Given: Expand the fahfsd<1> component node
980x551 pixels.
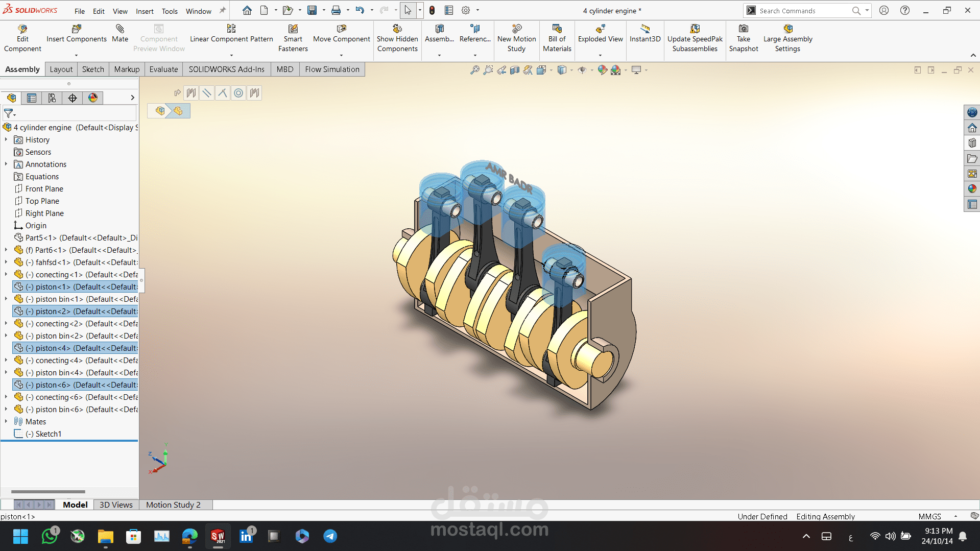Looking at the screenshot, I should (x=6, y=262).
